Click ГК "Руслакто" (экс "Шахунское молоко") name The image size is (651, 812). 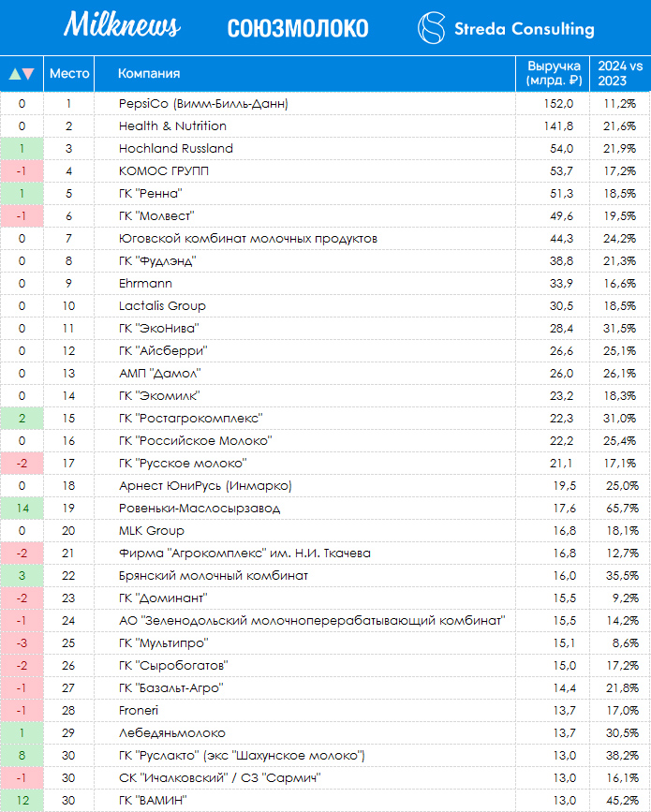pyautogui.click(x=242, y=756)
